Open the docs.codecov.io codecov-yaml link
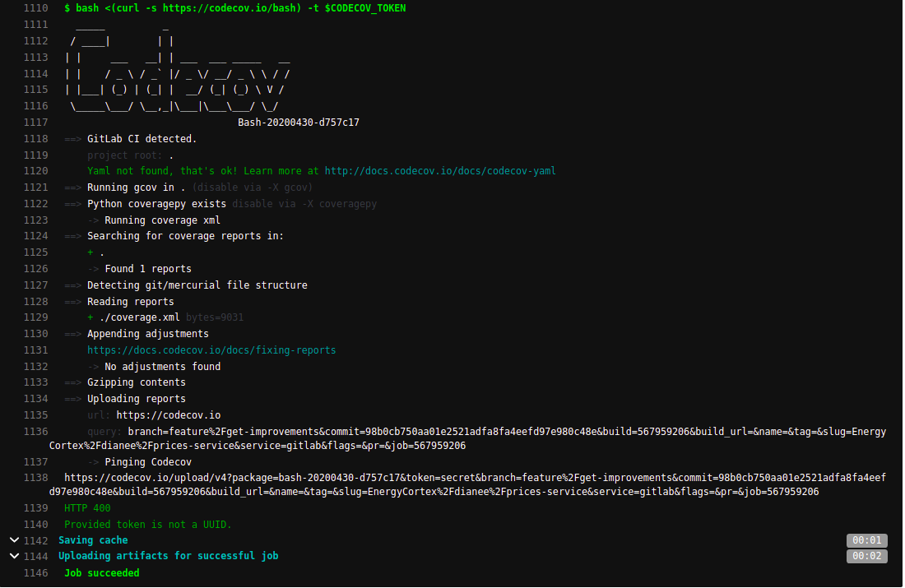This screenshot has width=905, height=588. [440, 171]
